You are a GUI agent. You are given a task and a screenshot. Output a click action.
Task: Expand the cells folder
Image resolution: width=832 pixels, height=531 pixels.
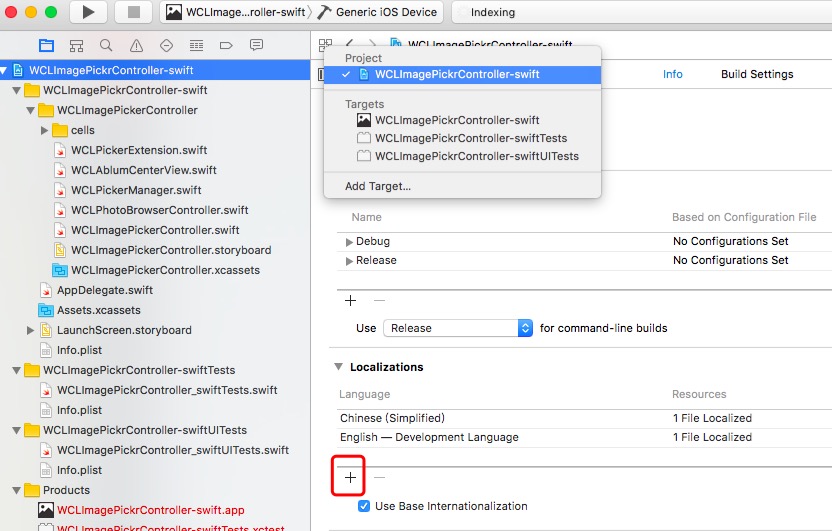click(x=45, y=130)
